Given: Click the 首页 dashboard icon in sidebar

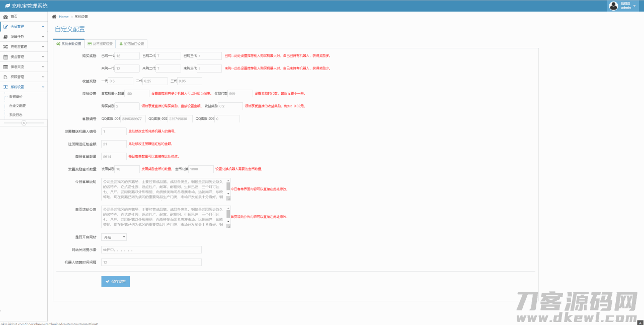Looking at the screenshot, I should (x=6, y=17).
